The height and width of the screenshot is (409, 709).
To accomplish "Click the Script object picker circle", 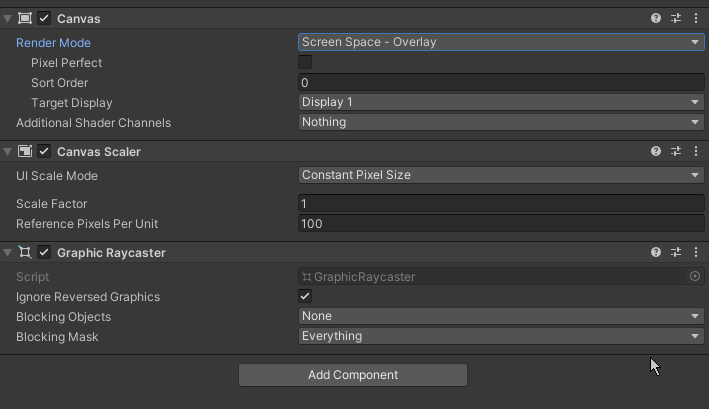I will [x=695, y=276].
